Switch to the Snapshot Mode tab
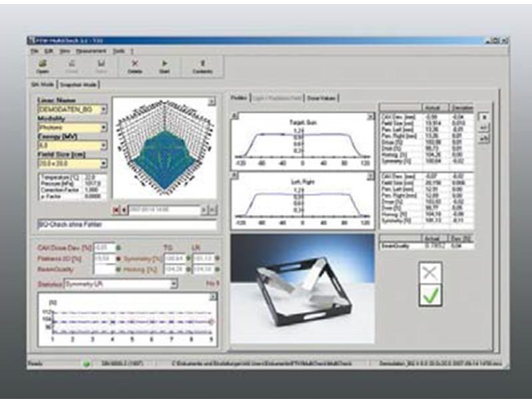This screenshot has height=399, width=532. point(78,84)
